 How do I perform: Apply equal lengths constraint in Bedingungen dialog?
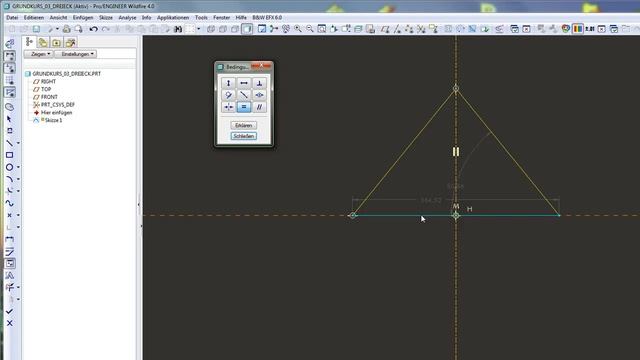pos(244,107)
